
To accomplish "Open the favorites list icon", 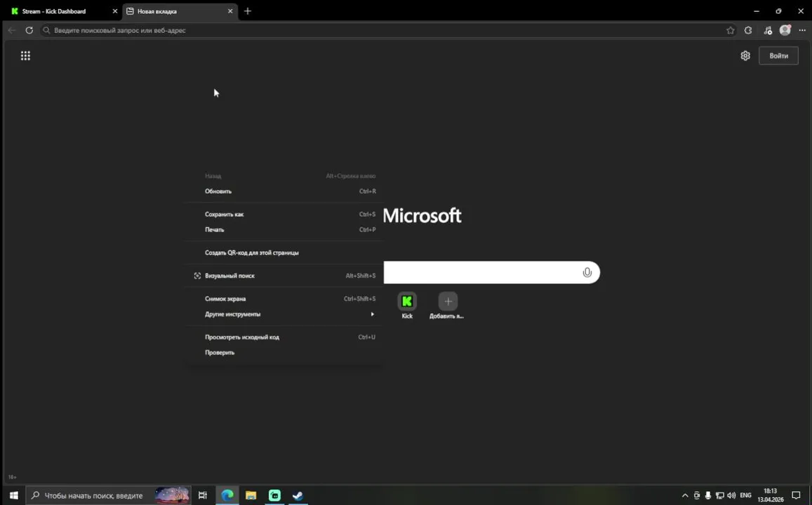I will (x=768, y=31).
